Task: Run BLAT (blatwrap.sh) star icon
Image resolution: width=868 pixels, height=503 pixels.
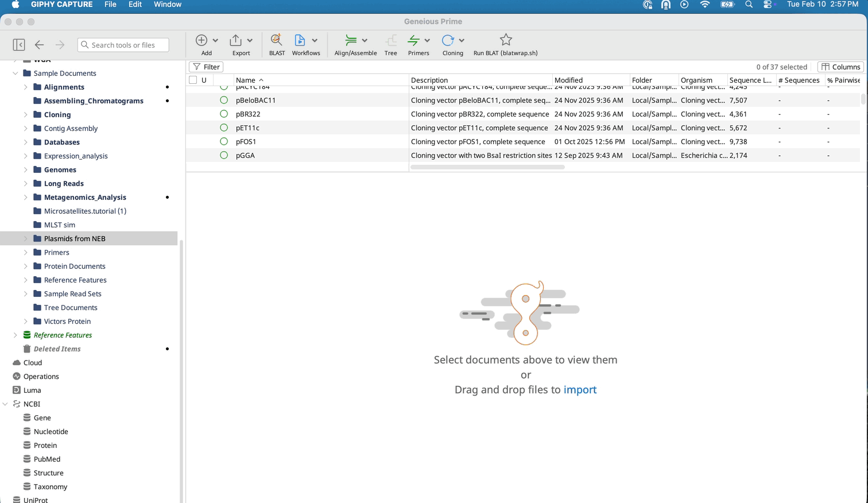Action: tap(505, 40)
